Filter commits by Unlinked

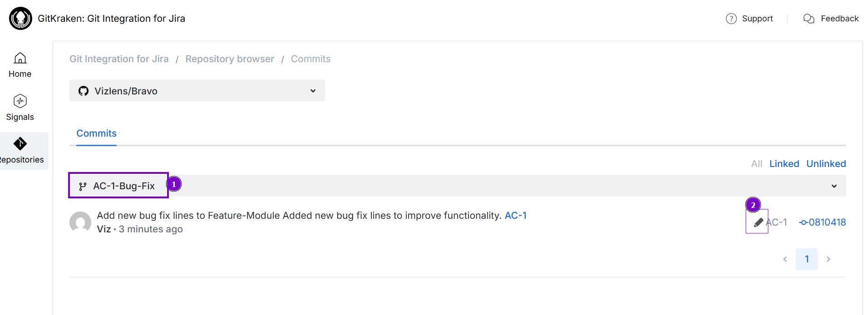point(826,164)
